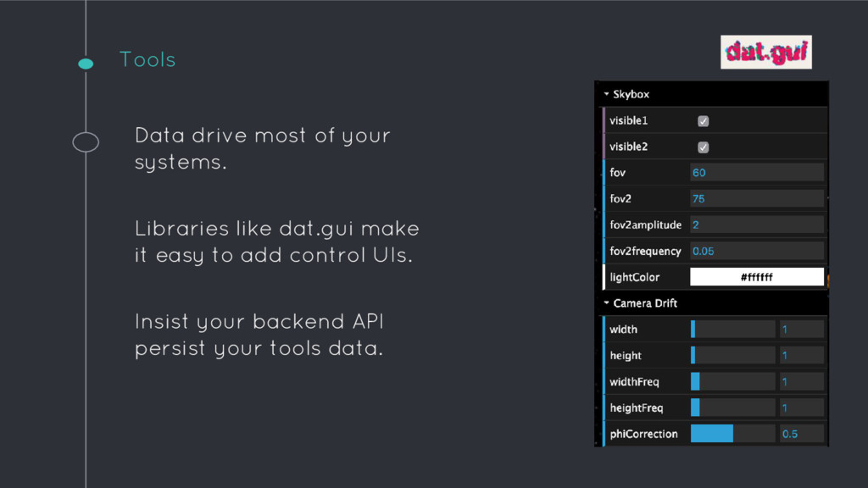The image size is (868, 488).
Task: Click the phiCorrection number field
Action: tap(801, 434)
